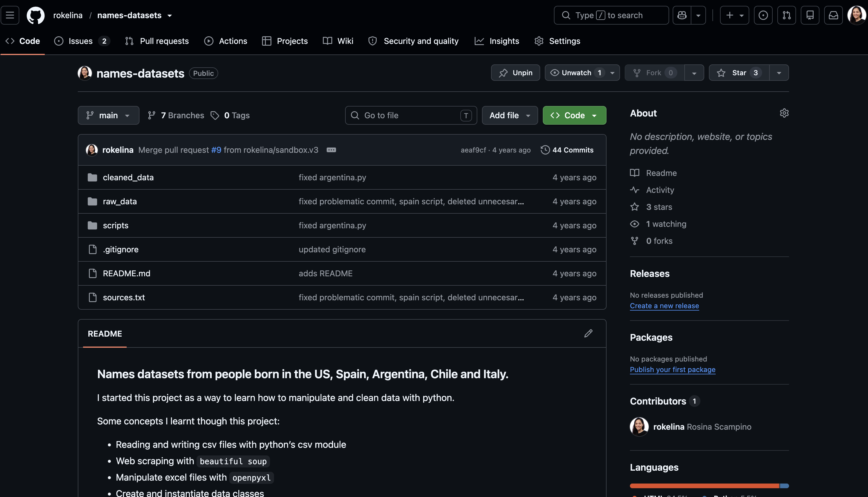Edit the README with the pencil icon
Viewport: 868px width, 497px height.
[588, 333]
